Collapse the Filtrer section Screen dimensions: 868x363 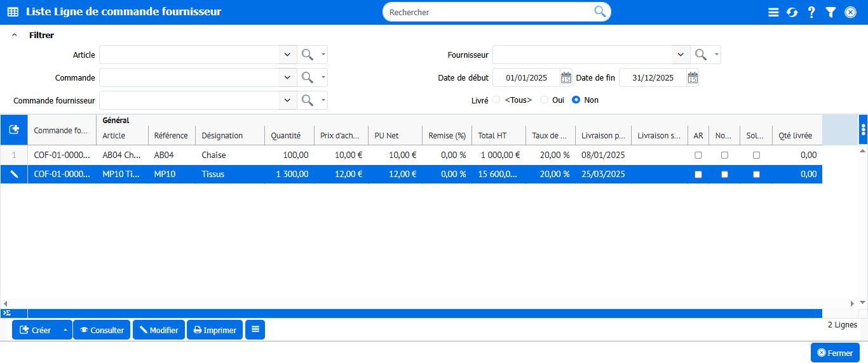[15, 36]
